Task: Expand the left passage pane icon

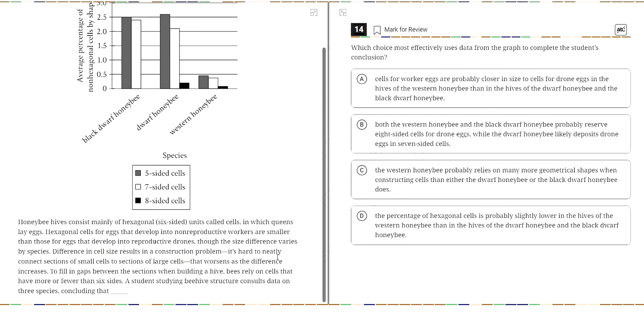Action: (313, 13)
